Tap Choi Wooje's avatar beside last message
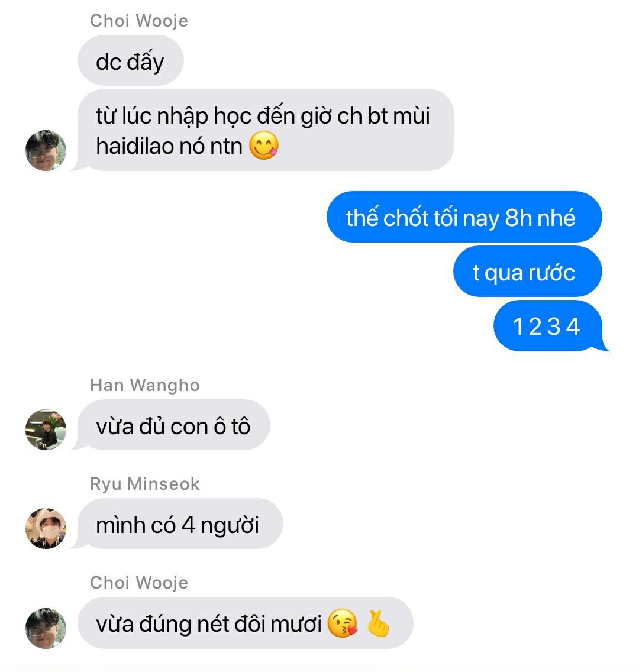This screenshot has width=639, height=672. [x=46, y=628]
